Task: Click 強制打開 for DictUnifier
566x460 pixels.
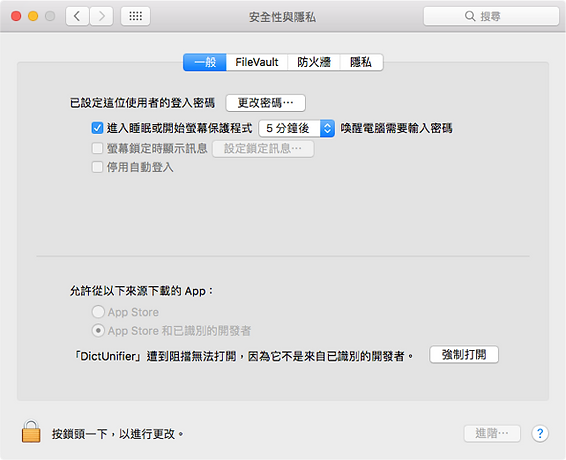Action: [x=464, y=355]
